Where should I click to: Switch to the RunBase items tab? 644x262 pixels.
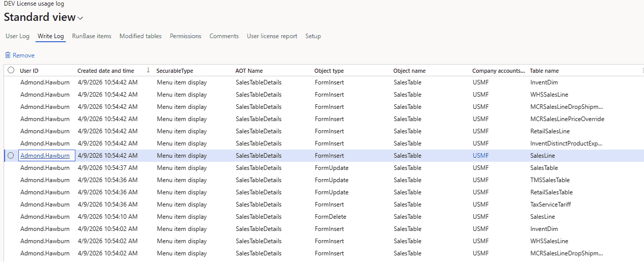pyautogui.click(x=92, y=36)
